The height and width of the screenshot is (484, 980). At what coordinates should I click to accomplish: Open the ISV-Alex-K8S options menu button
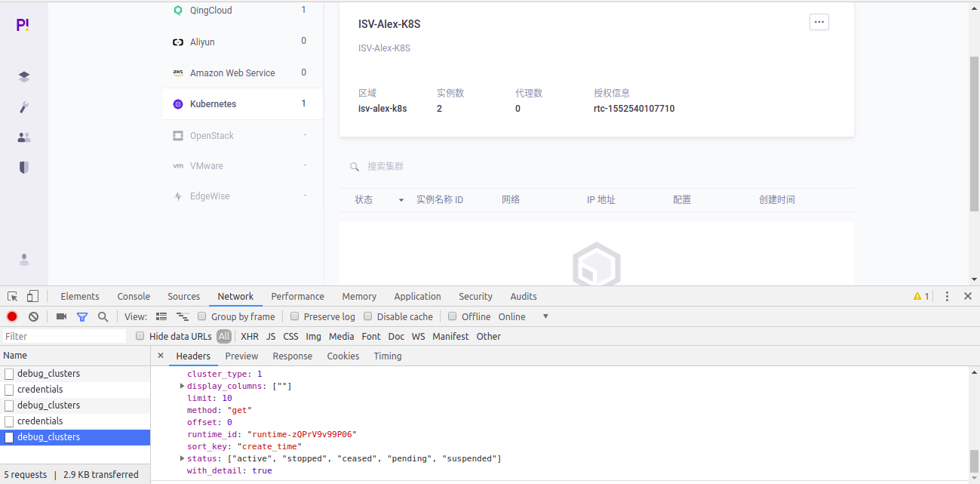pos(819,22)
